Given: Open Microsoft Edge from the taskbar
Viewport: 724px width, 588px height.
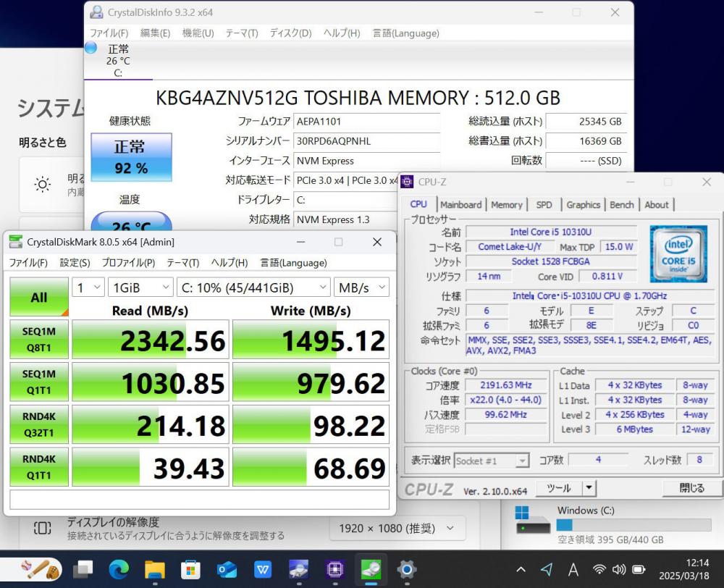Looking at the screenshot, I should click(x=119, y=569).
